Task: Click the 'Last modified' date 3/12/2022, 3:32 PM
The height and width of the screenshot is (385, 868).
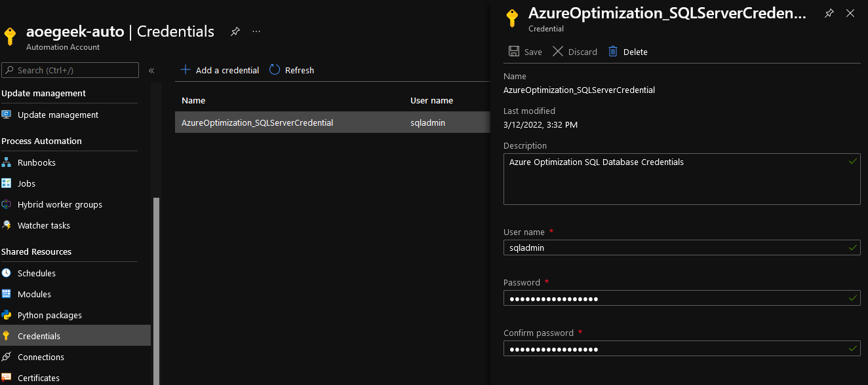Action: (x=540, y=124)
